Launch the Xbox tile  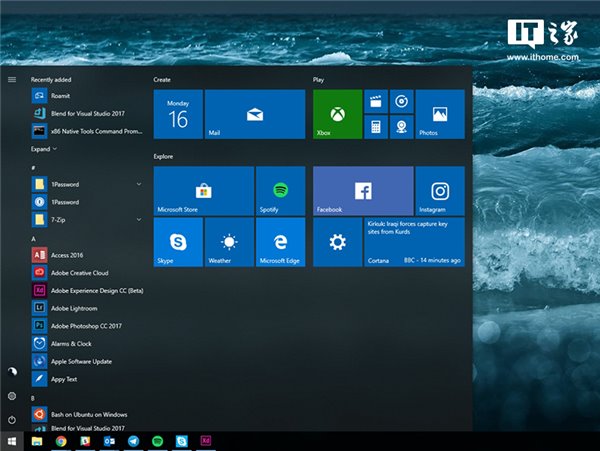tap(338, 114)
